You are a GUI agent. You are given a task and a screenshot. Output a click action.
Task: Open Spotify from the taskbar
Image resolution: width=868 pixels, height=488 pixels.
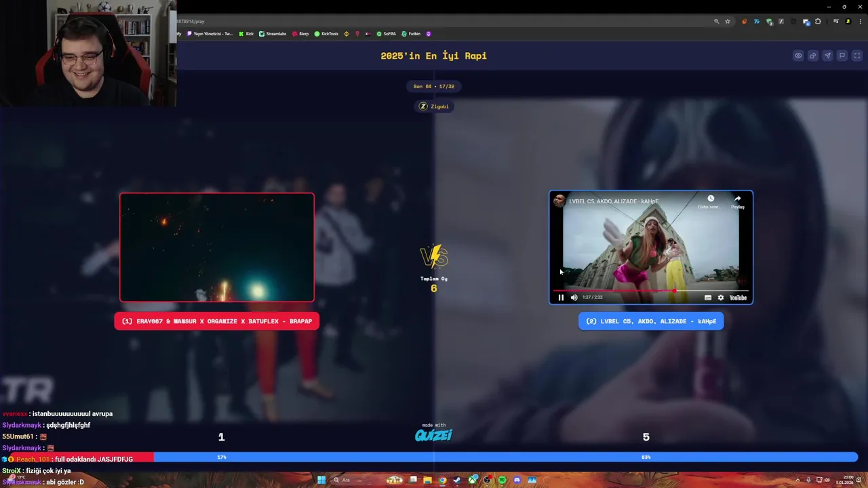[502, 481]
